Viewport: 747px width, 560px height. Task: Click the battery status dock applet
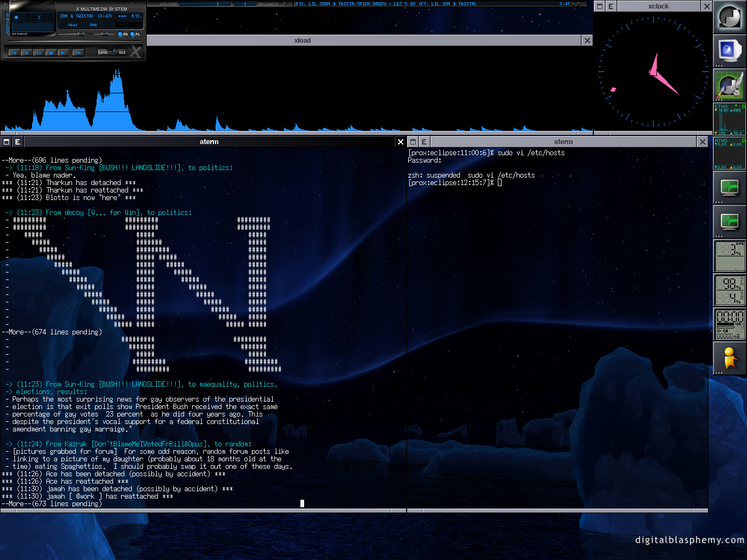pyautogui.click(x=730, y=324)
